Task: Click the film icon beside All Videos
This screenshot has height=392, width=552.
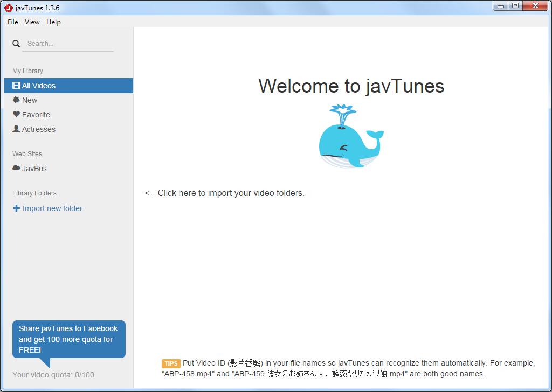Action: (16, 86)
